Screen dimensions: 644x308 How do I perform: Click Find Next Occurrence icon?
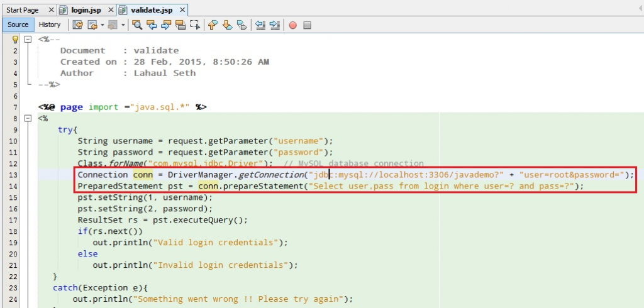click(x=166, y=25)
